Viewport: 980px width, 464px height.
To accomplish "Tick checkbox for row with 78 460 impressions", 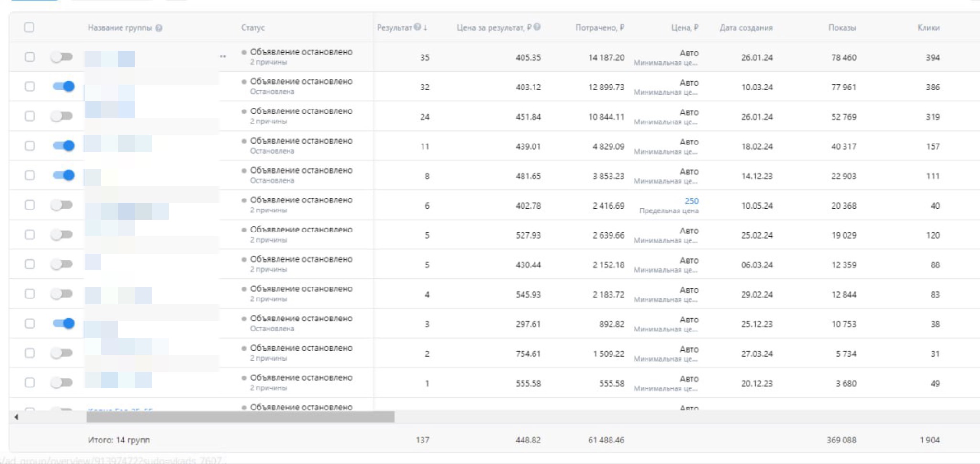I will pyautogui.click(x=30, y=57).
